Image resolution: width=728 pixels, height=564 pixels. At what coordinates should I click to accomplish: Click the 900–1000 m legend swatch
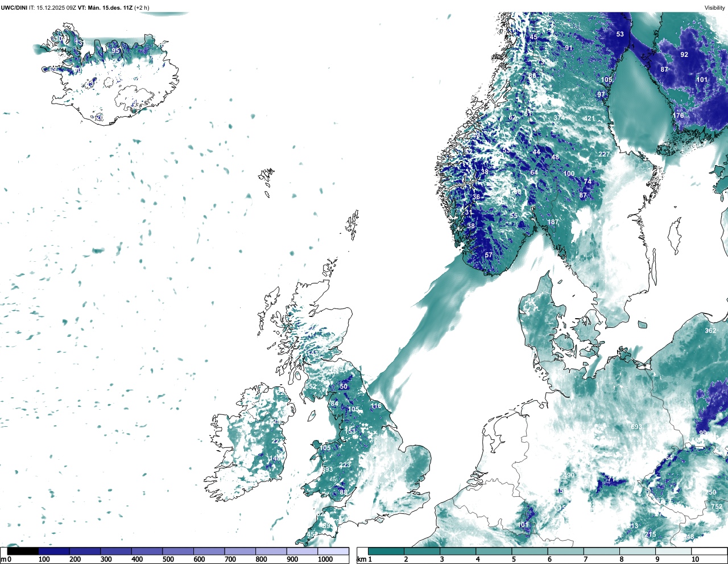[x=302, y=551]
